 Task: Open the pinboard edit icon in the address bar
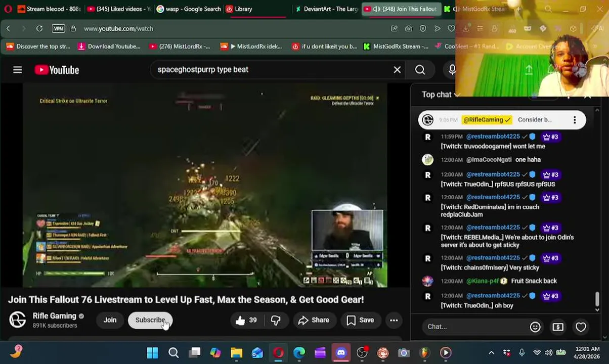pyautogui.click(x=394, y=29)
